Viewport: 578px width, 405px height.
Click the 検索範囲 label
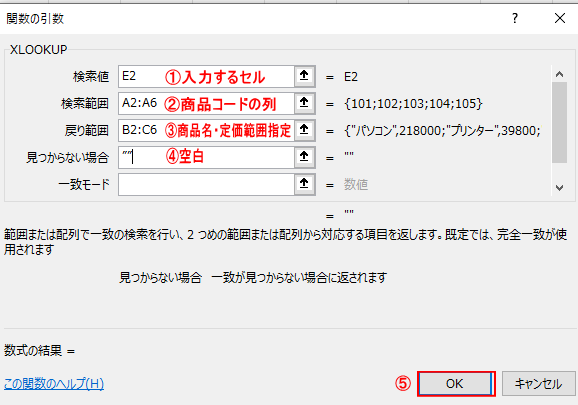85,104
